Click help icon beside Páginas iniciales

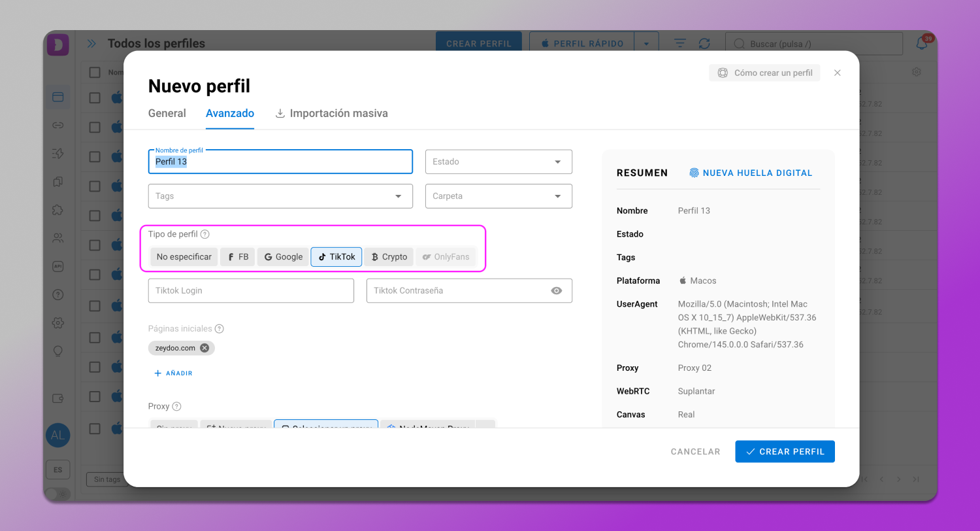(220, 329)
